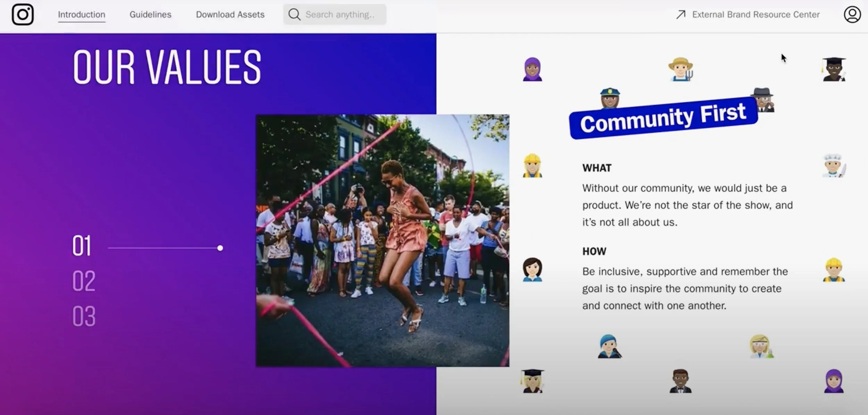Click the singer emoji with microphone
868x415 pixels.
609,346
